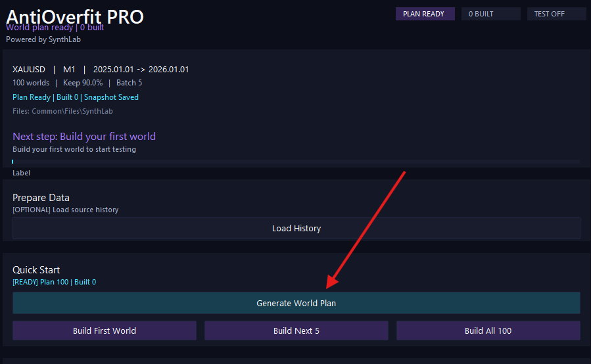Click the date range 2025.01.01 -> 2026.01.01
Image resolution: width=591 pixels, height=364 pixels.
tap(141, 70)
